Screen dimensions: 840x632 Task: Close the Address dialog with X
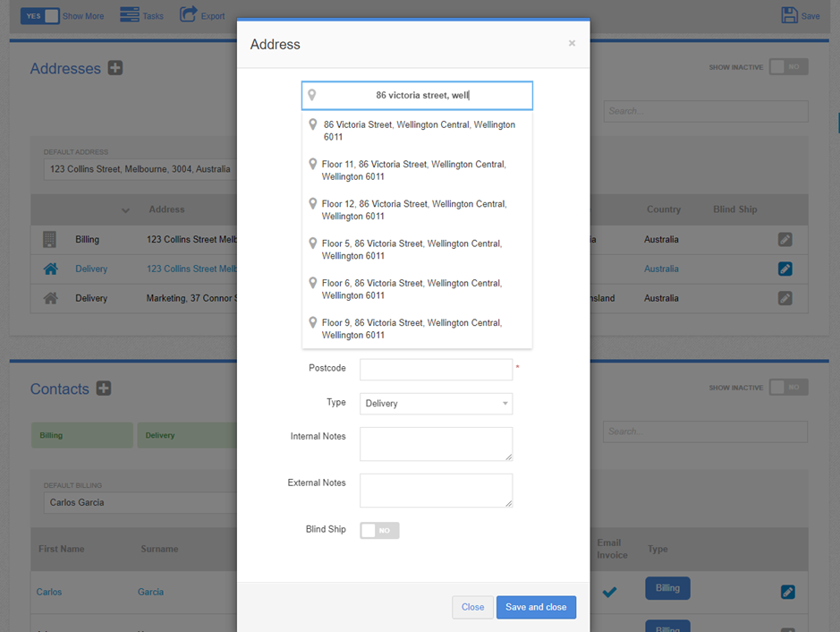572,44
